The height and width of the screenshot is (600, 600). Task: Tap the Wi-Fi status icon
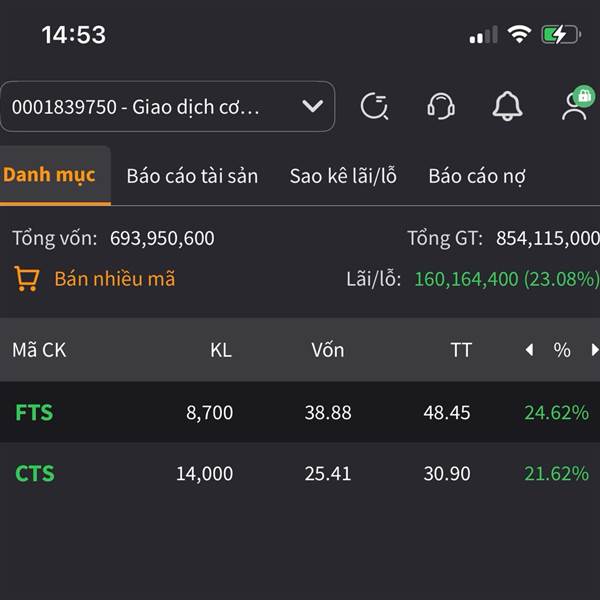click(x=519, y=34)
